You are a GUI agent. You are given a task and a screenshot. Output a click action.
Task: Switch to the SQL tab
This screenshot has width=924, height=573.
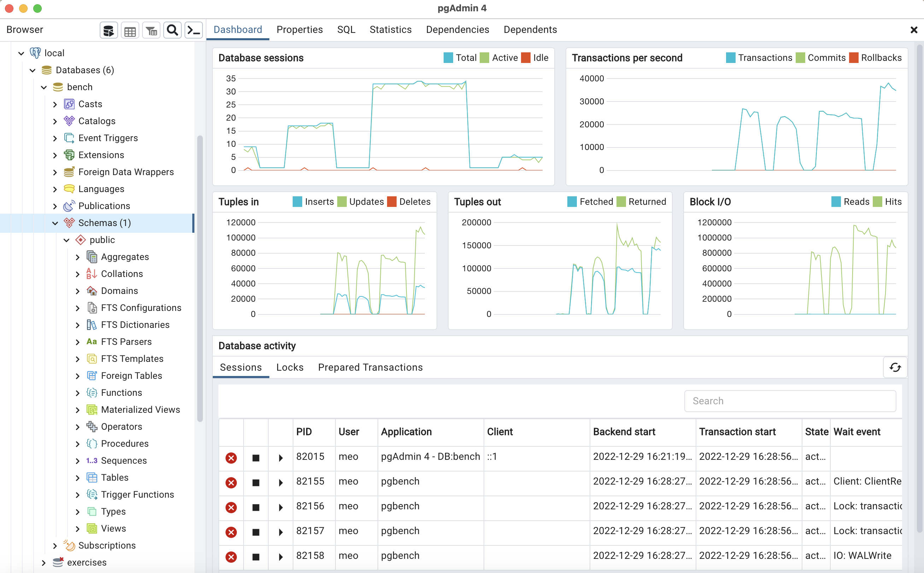coord(346,30)
